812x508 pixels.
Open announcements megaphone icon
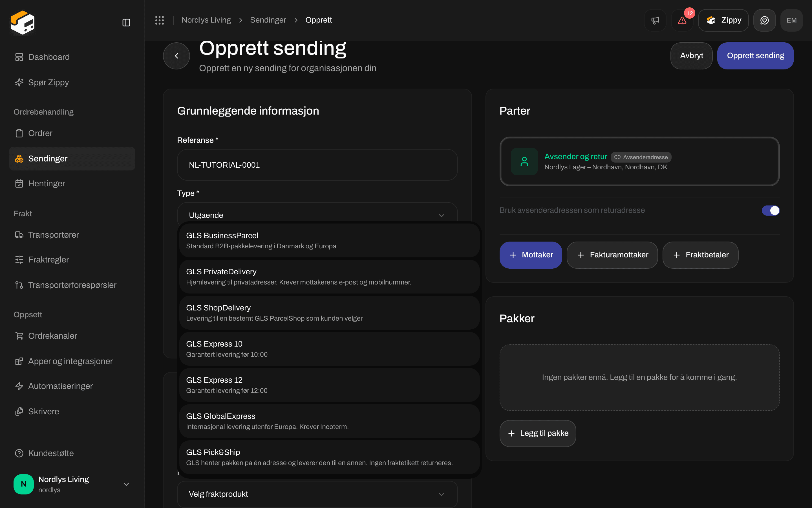(655, 20)
